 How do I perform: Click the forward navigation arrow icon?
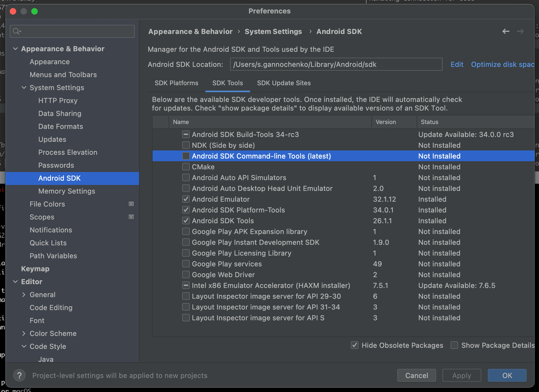click(x=520, y=32)
